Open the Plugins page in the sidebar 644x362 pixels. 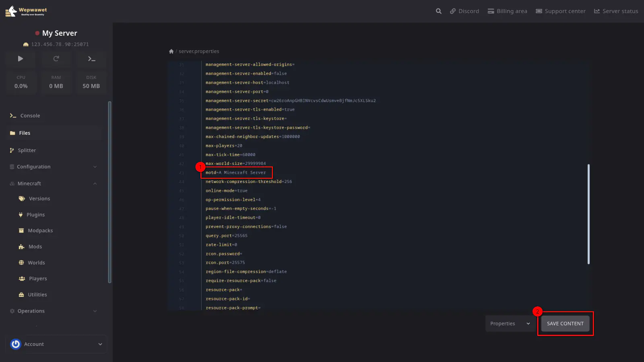(x=35, y=215)
